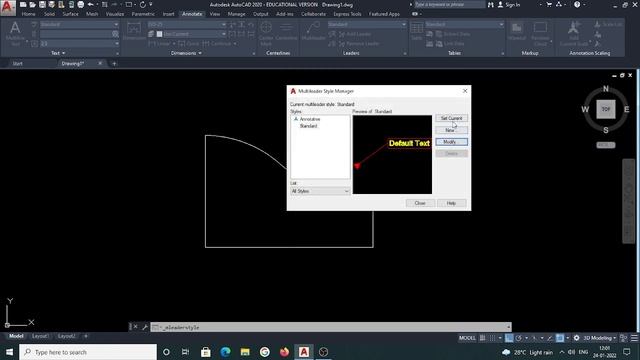Click the Close button in dialog

(420, 203)
